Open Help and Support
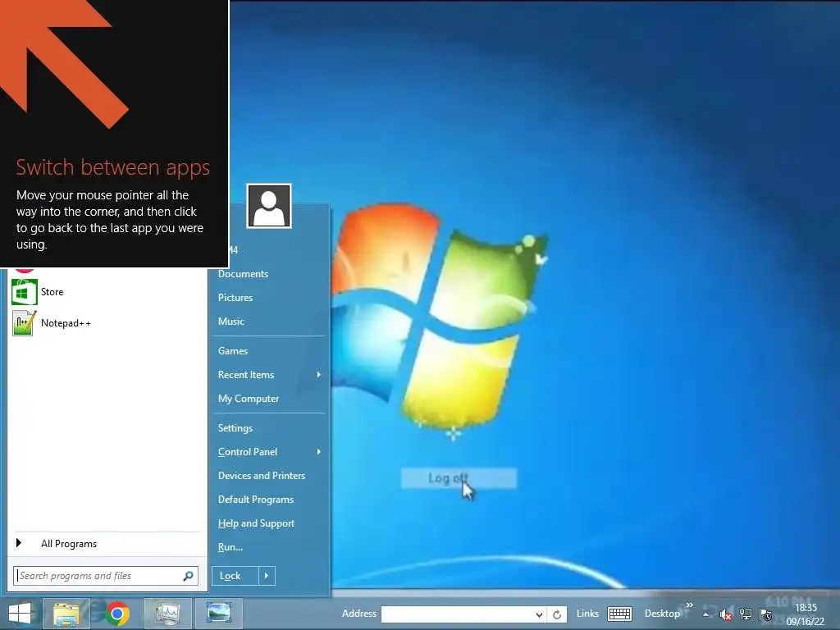Screen dimensions: 840x630 coord(256,523)
